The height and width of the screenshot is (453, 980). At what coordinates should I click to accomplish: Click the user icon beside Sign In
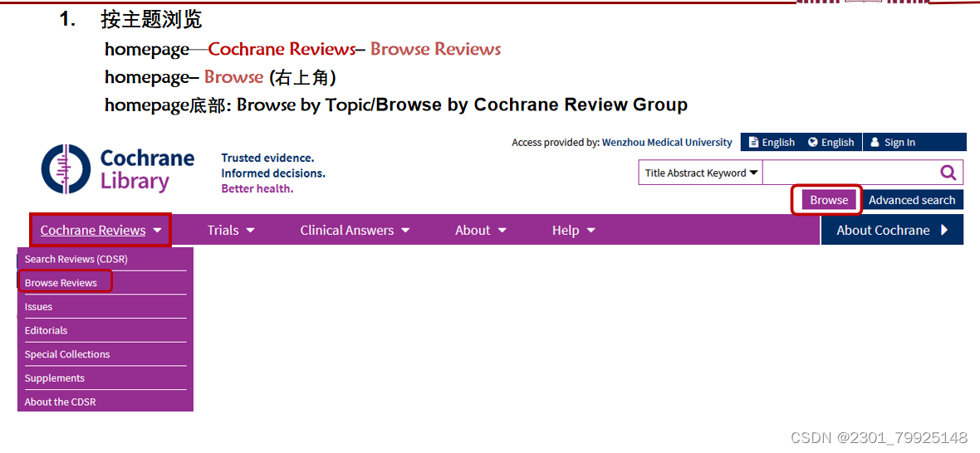pyautogui.click(x=875, y=142)
